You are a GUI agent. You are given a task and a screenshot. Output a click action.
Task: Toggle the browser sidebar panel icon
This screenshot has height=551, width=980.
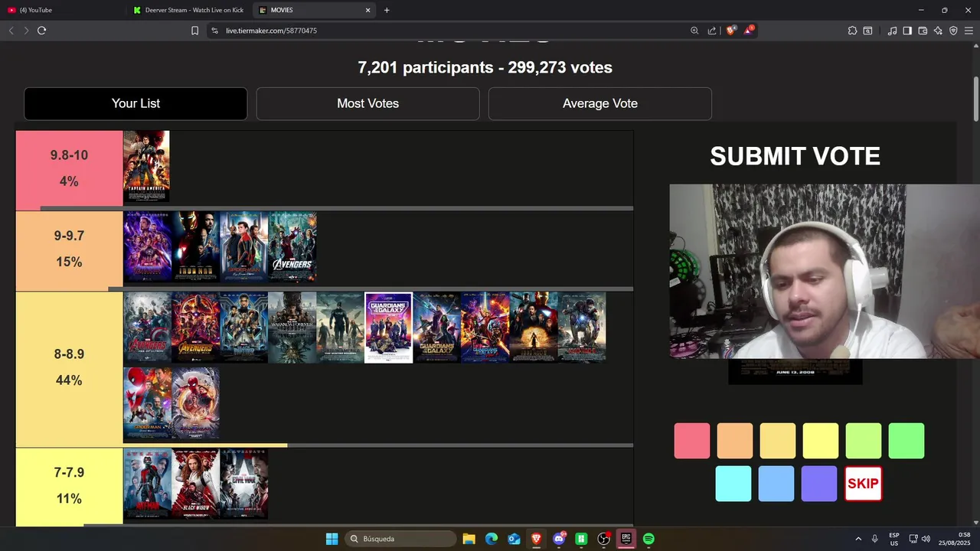[x=907, y=31]
